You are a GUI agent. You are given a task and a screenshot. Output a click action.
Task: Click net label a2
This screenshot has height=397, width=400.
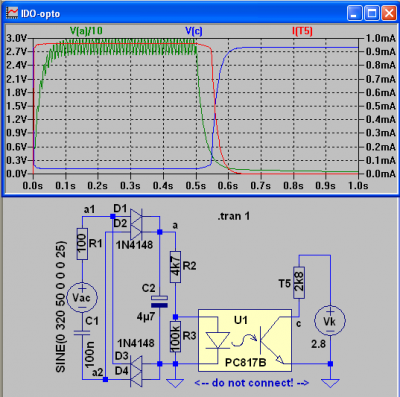tap(98, 372)
